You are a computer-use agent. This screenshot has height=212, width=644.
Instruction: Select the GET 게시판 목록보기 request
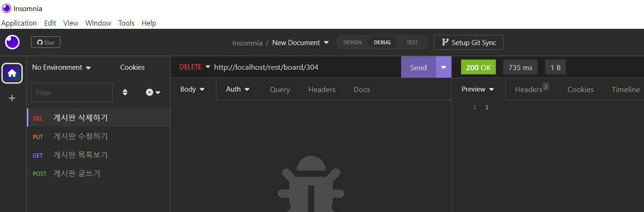[x=98, y=155]
